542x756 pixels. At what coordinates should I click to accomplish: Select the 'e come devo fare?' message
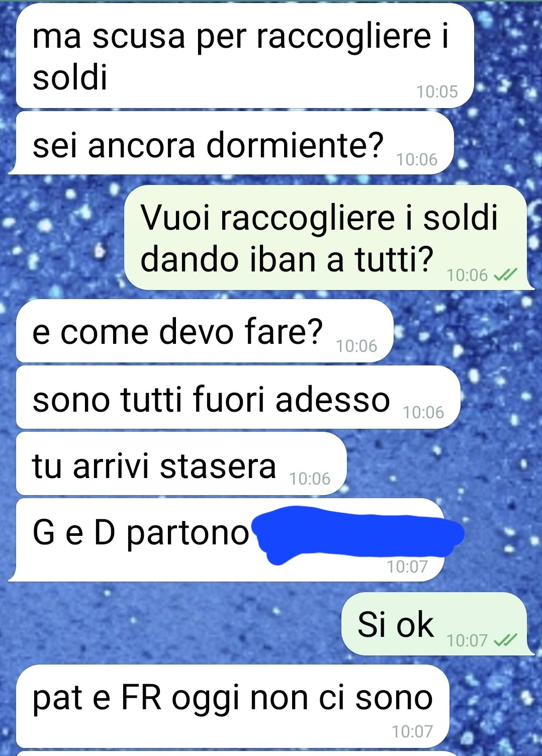(205, 331)
